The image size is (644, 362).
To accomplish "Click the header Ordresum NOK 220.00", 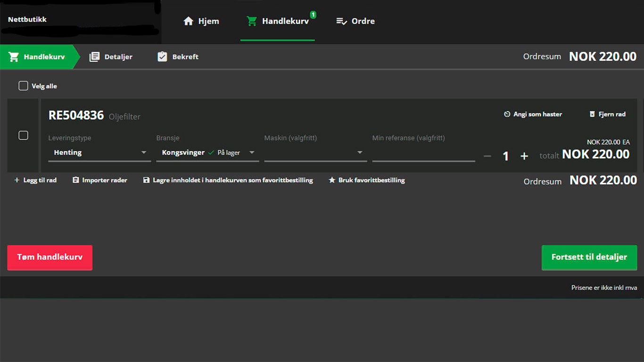I will pos(580,57).
